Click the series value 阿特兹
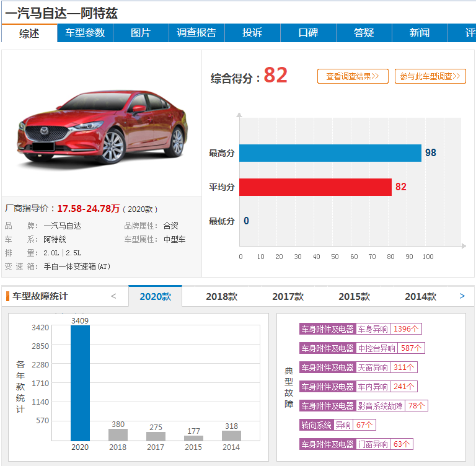The width and height of the screenshot is (476, 466). 55,239
